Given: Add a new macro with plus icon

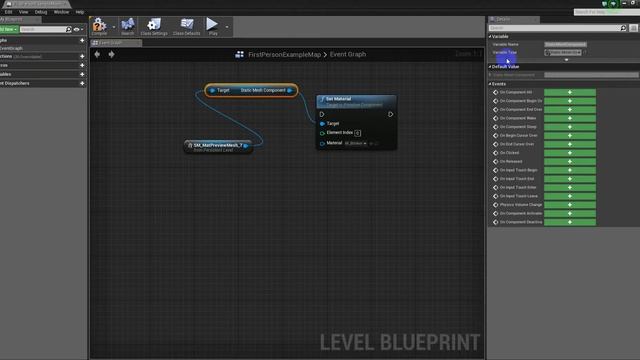Looking at the screenshot, I should coord(82,65).
